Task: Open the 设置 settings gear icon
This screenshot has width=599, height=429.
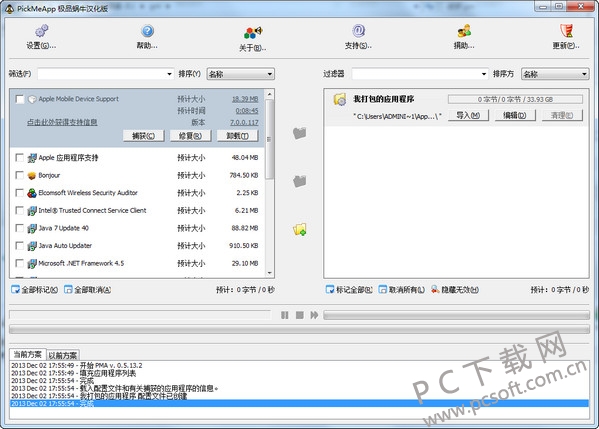Action: tap(41, 31)
